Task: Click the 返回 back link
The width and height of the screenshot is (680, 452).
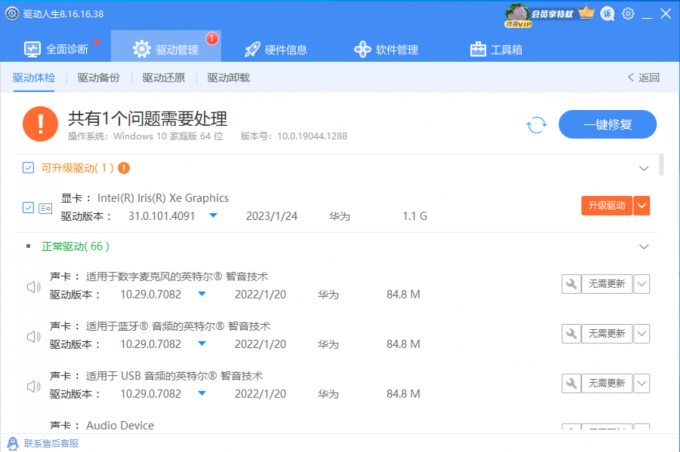Action: tap(644, 78)
